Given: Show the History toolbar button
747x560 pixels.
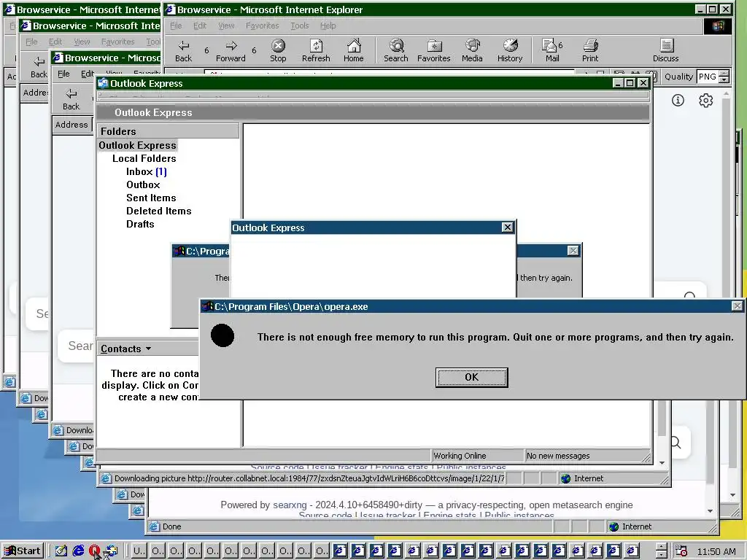Looking at the screenshot, I should tap(510, 50).
